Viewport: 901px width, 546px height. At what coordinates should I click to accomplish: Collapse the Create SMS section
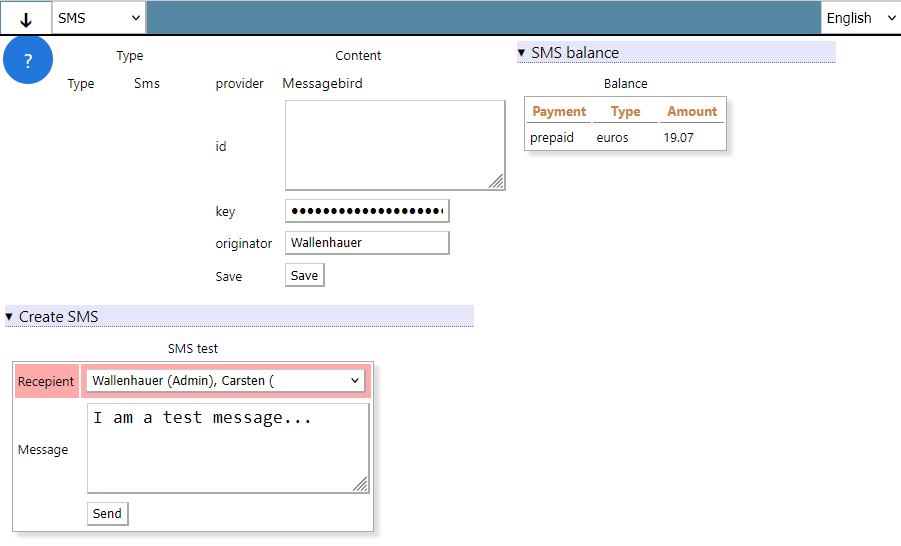click(58, 317)
